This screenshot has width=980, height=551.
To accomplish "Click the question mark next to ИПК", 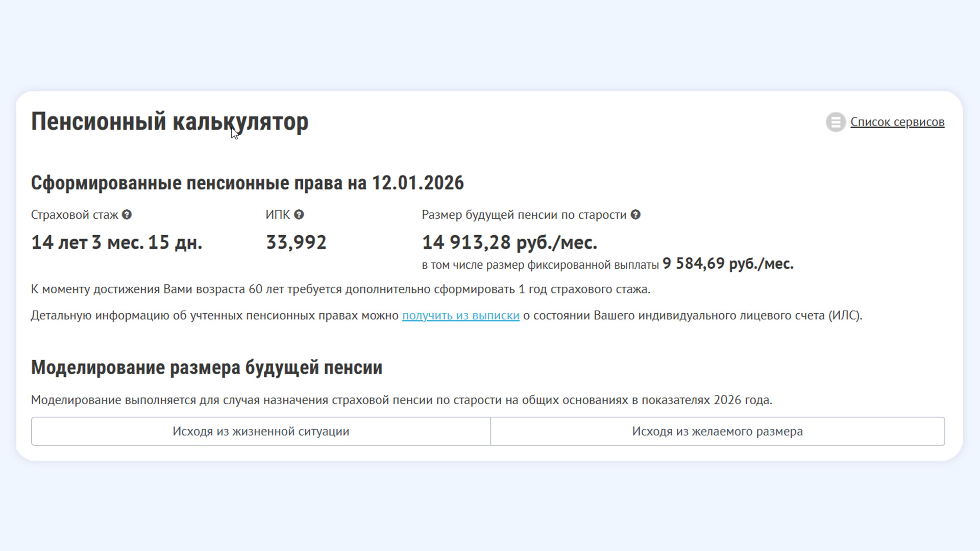I will point(299,215).
